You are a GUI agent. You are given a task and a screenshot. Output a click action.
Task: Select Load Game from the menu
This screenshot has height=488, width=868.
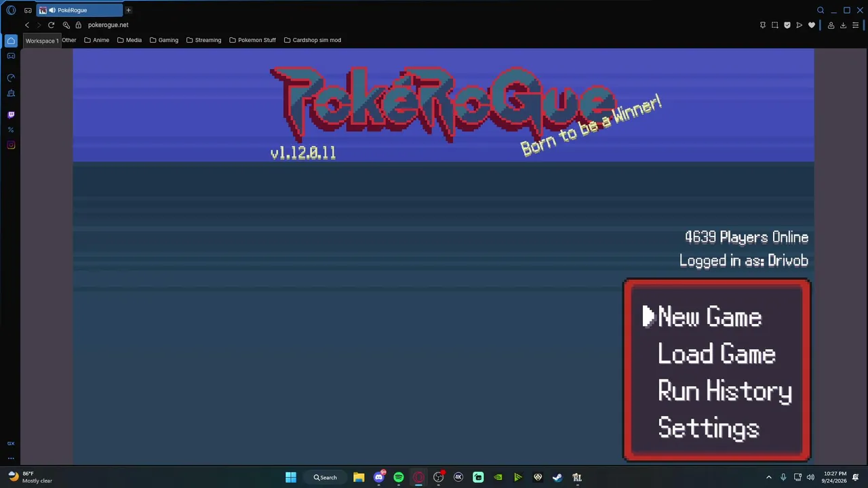tap(717, 354)
